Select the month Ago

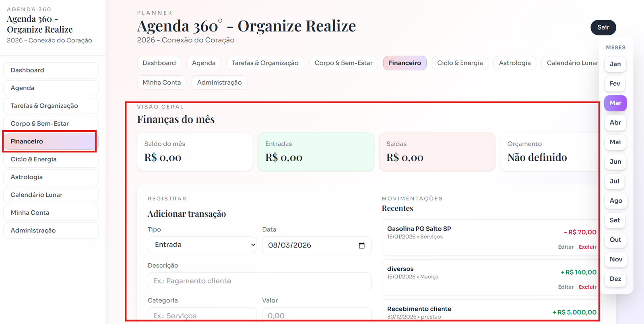tap(616, 201)
